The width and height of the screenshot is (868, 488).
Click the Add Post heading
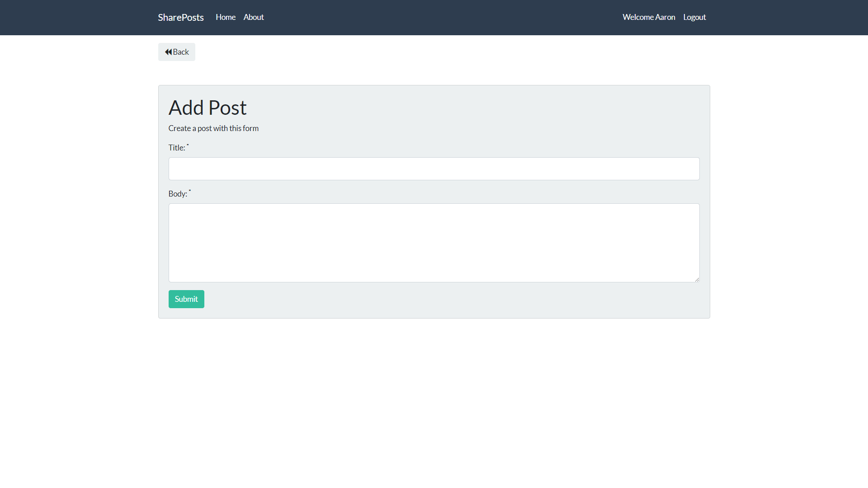coord(208,108)
